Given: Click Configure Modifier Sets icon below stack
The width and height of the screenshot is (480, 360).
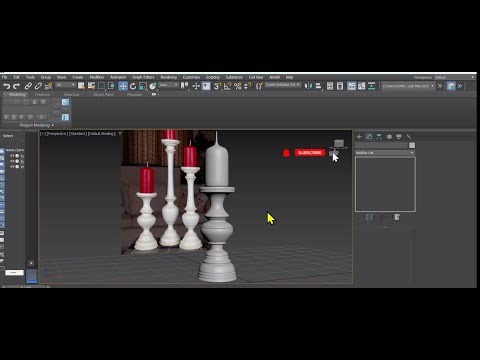Looking at the screenshot, I should (x=397, y=217).
